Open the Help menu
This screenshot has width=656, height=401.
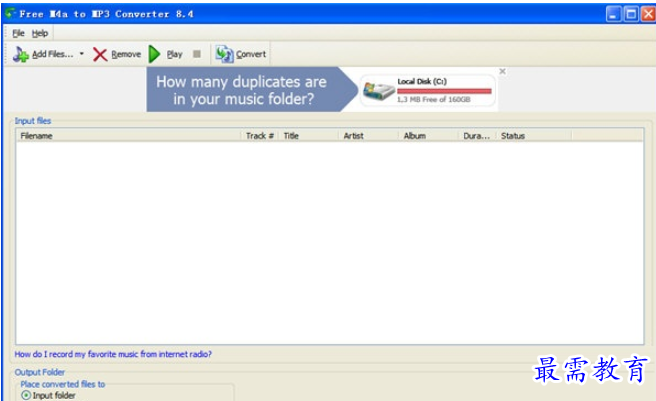point(40,33)
